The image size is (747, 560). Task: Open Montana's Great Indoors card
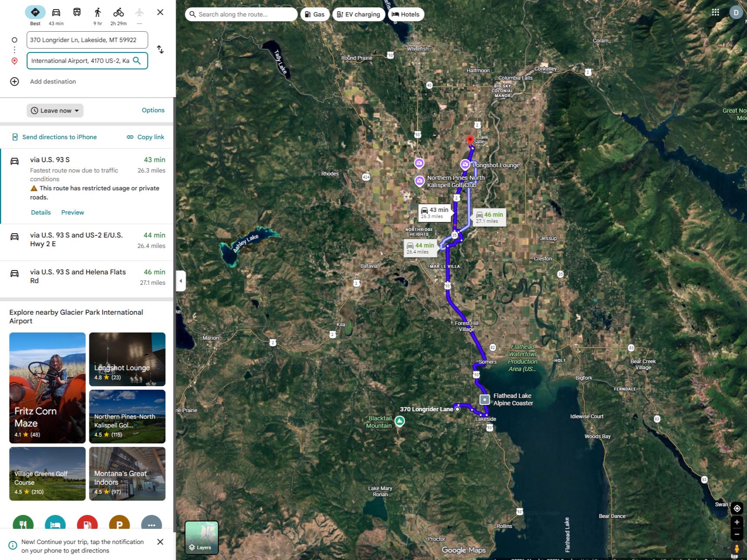[127, 474]
